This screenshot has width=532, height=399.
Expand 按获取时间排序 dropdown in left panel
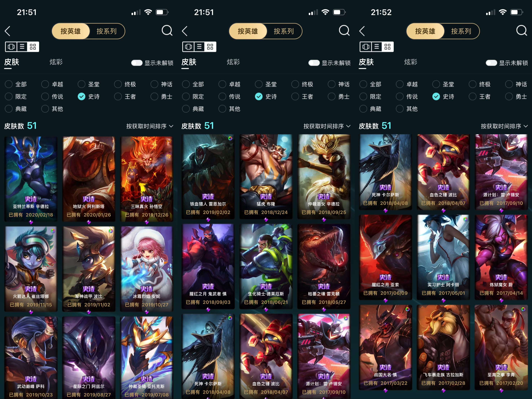pyautogui.click(x=150, y=126)
